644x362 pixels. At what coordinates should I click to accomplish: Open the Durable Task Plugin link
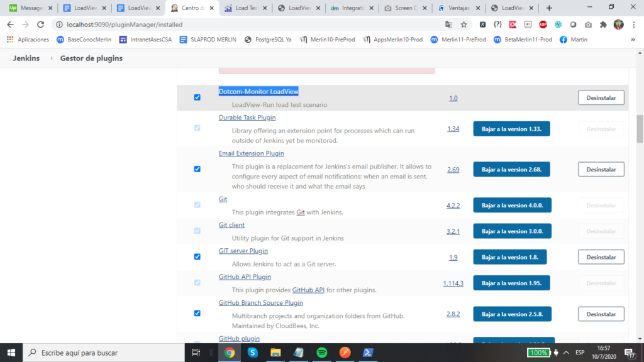point(247,118)
